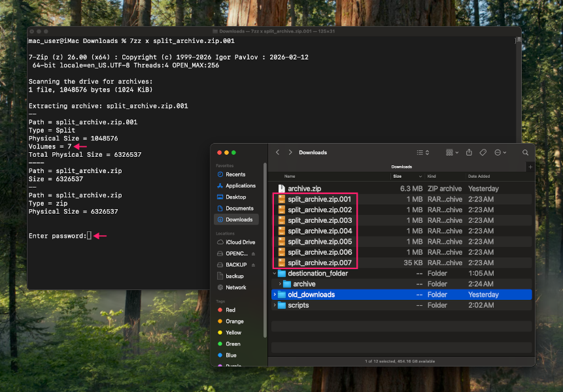Expand the old_downloads folder
Screen dimensions: 563x392
pyautogui.click(x=275, y=295)
